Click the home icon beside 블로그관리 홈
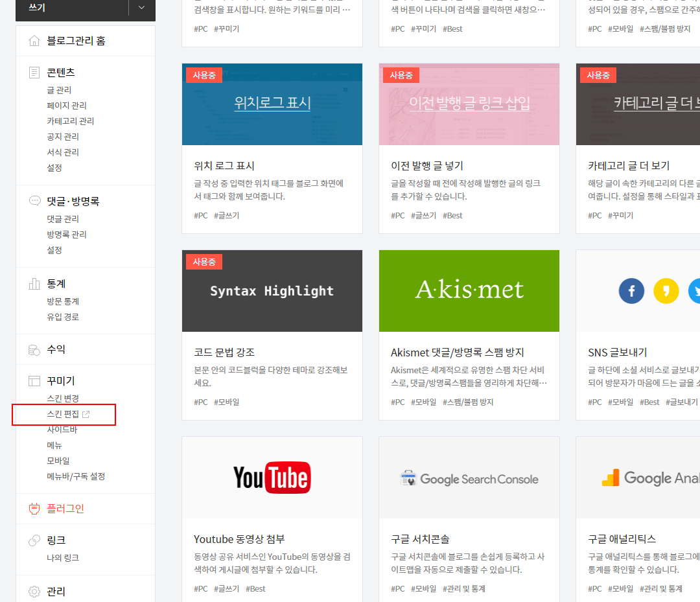Screen dimensions: 700x602 coord(34,41)
